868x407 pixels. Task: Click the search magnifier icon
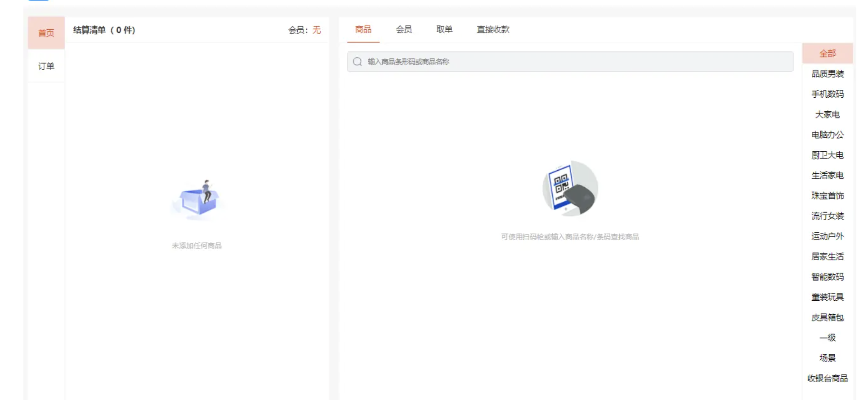(358, 62)
